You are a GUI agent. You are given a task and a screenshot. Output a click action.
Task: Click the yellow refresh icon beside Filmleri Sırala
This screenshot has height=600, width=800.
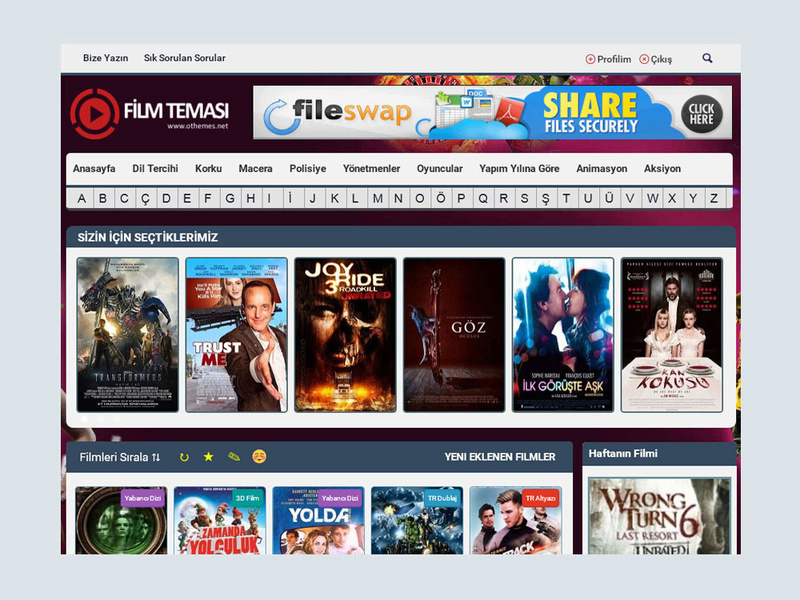[x=184, y=457]
